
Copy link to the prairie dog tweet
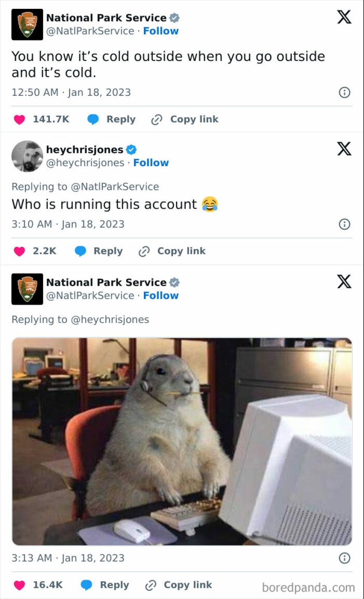[x=179, y=585]
